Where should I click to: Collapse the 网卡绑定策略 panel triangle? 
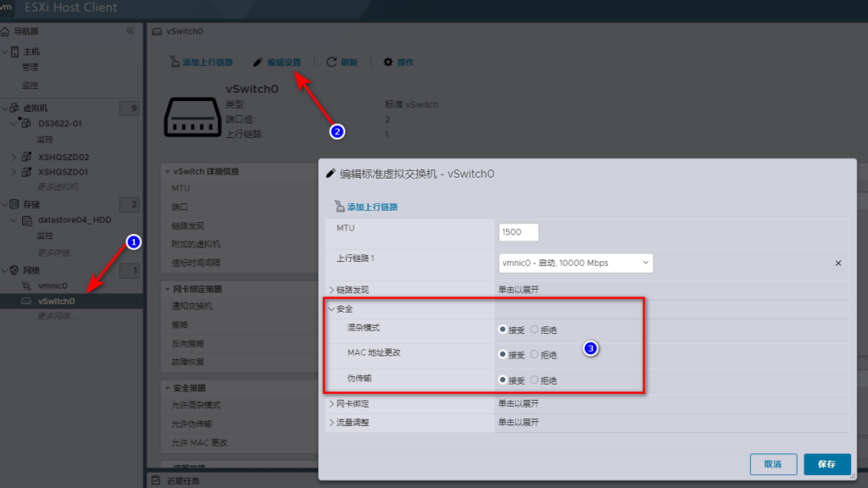(167, 289)
